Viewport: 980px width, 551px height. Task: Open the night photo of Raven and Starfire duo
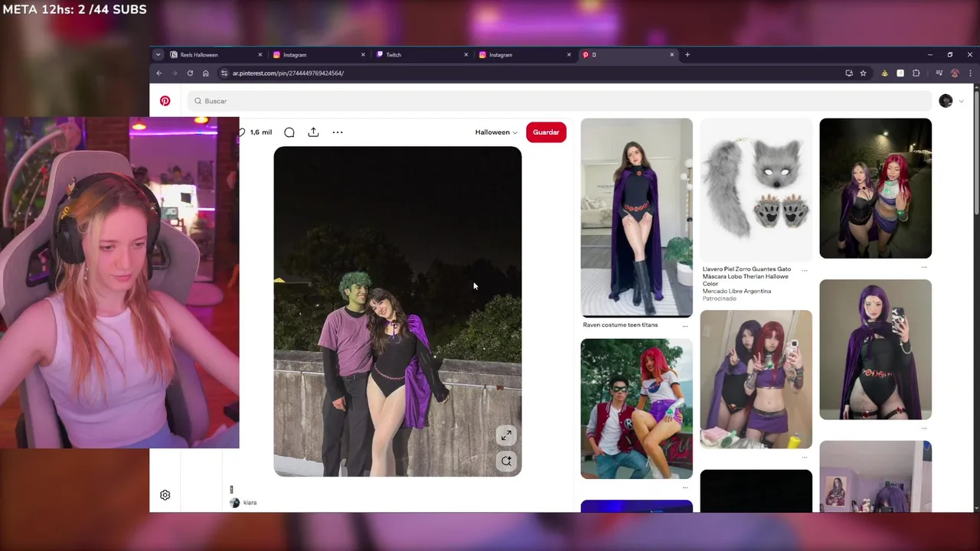click(875, 188)
